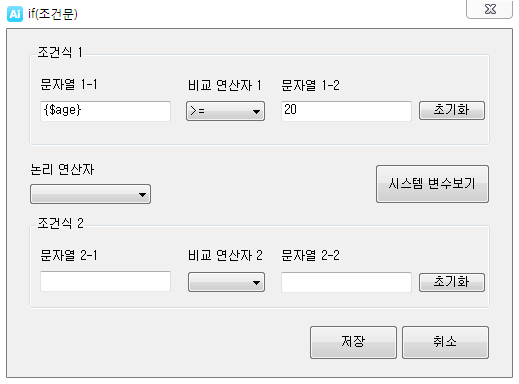
Task: Click the 논리 연산자 label text
Action: pyautogui.click(x=62, y=169)
